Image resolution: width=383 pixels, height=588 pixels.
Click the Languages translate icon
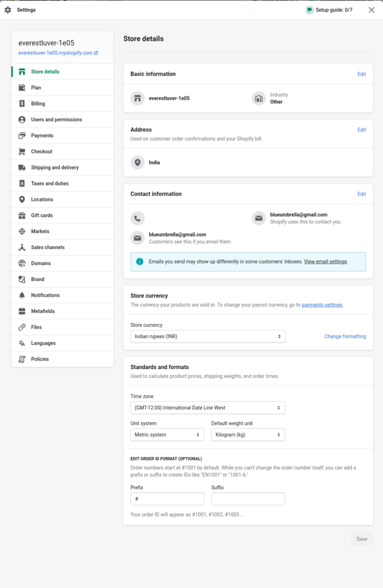point(22,343)
